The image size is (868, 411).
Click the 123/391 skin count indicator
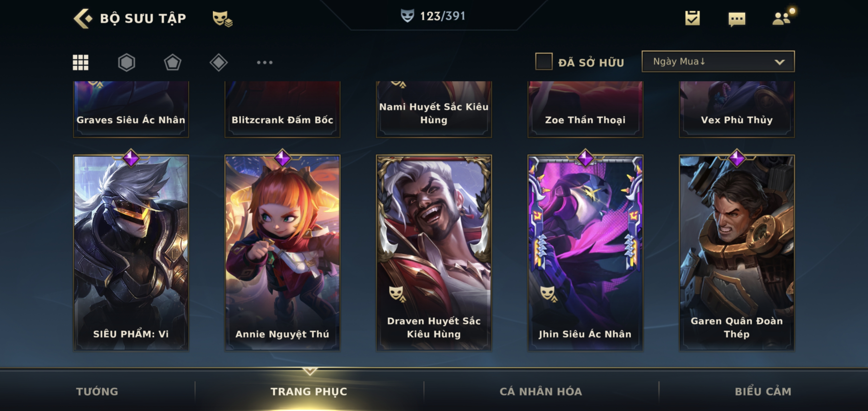[433, 16]
